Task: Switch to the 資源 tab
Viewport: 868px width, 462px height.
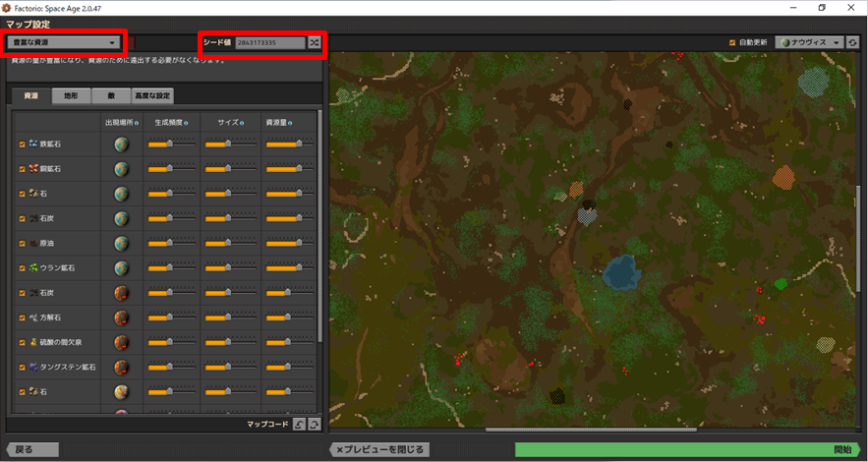Action: [31, 95]
